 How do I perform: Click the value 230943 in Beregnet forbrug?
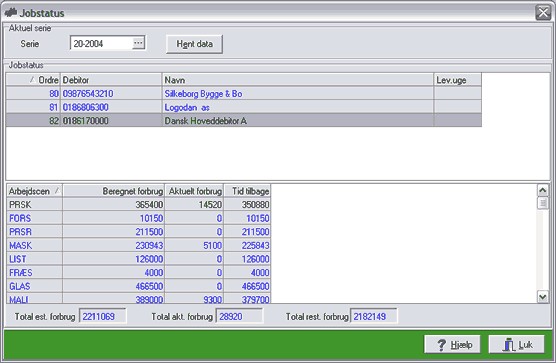149,245
